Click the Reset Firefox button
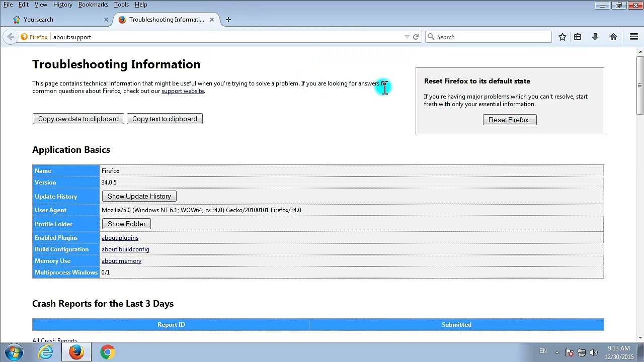Screen dimensions: 644x362 (x=510, y=120)
